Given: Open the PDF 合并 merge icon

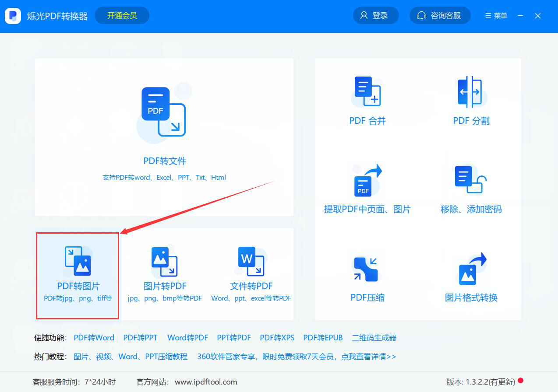Looking at the screenshot, I should pyautogui.click(x=367, y=91).
